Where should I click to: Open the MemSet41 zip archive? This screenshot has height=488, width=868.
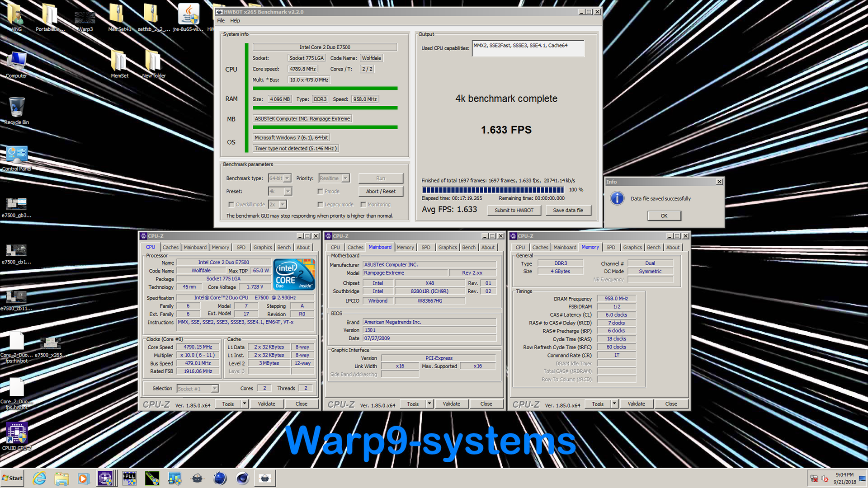pos(118,17)
